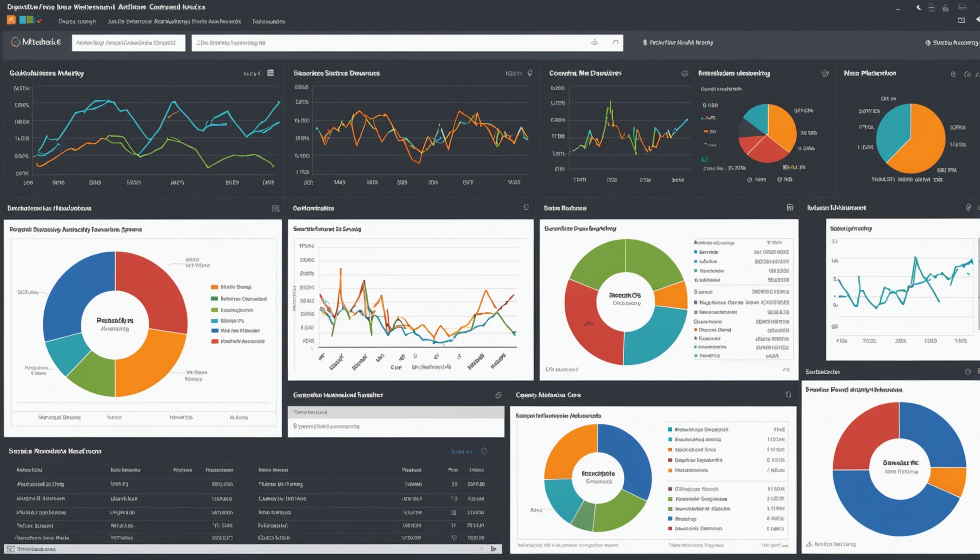Click the refresh icon inside the top search bar

pyautogui.click(x=615, y=42)
